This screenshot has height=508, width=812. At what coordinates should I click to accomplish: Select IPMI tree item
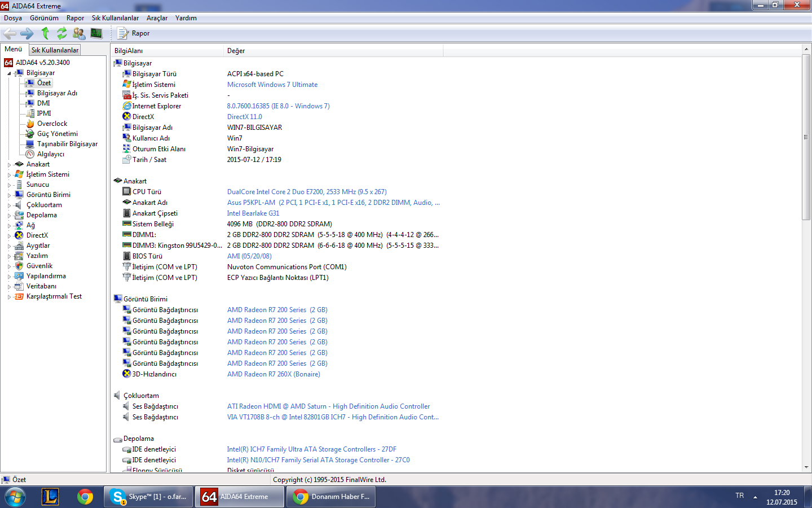pyautogui.click(x=44, y=113)
